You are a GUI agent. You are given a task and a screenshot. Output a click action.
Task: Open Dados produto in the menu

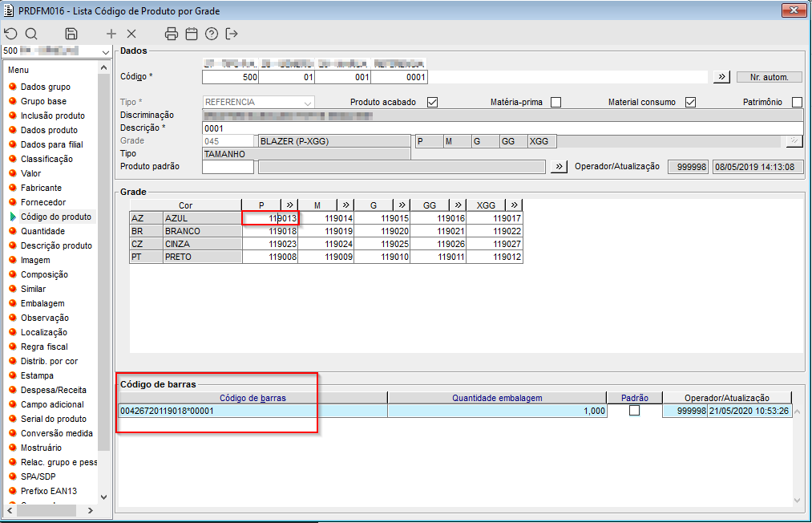point(49,130)
